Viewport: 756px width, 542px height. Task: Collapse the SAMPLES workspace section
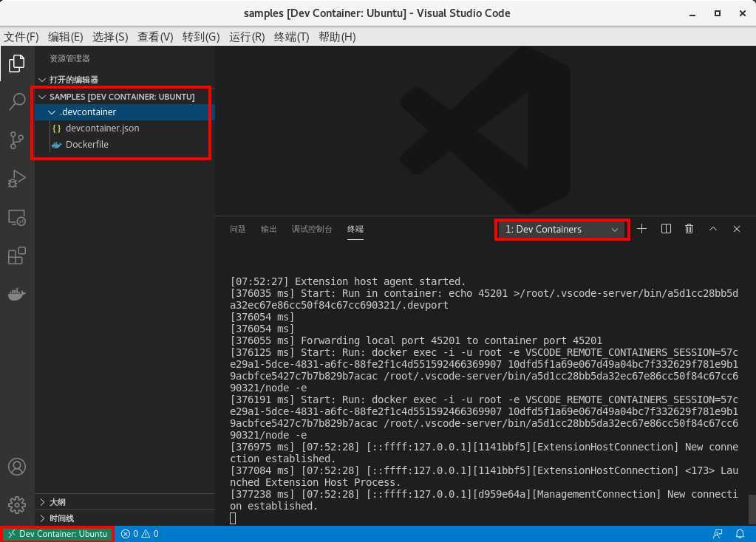pos(124,96)
